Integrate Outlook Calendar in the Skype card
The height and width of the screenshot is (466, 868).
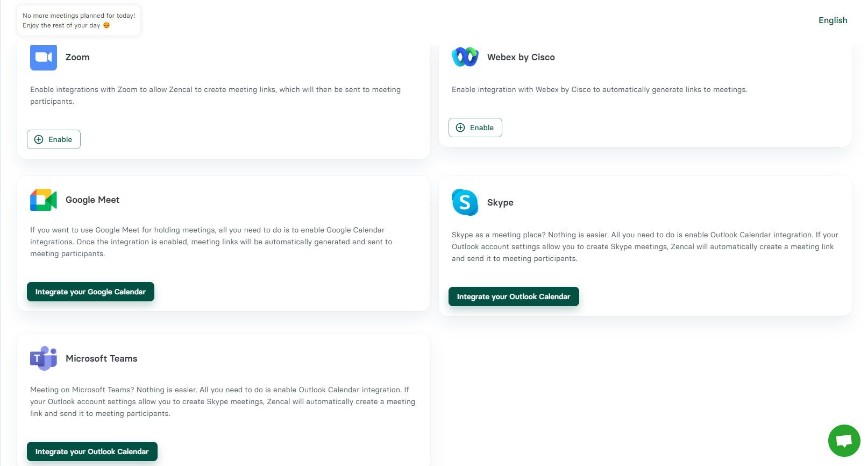tap(514, 296)
